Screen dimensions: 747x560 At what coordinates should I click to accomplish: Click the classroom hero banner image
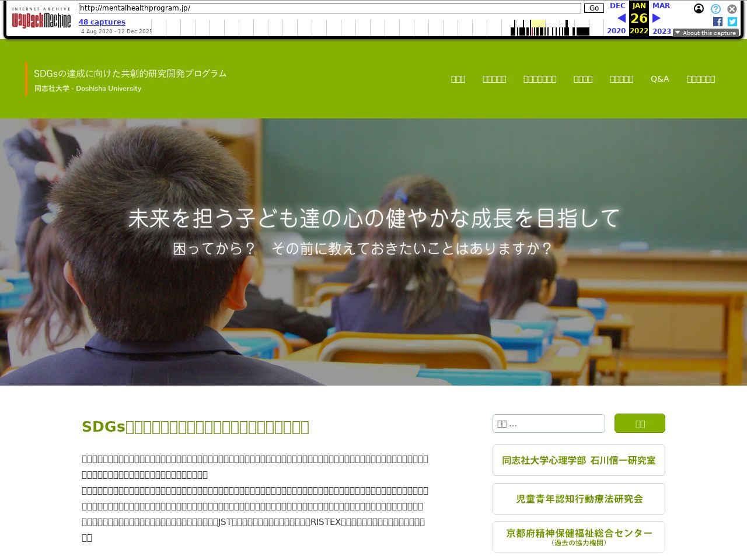pos(373,252)
